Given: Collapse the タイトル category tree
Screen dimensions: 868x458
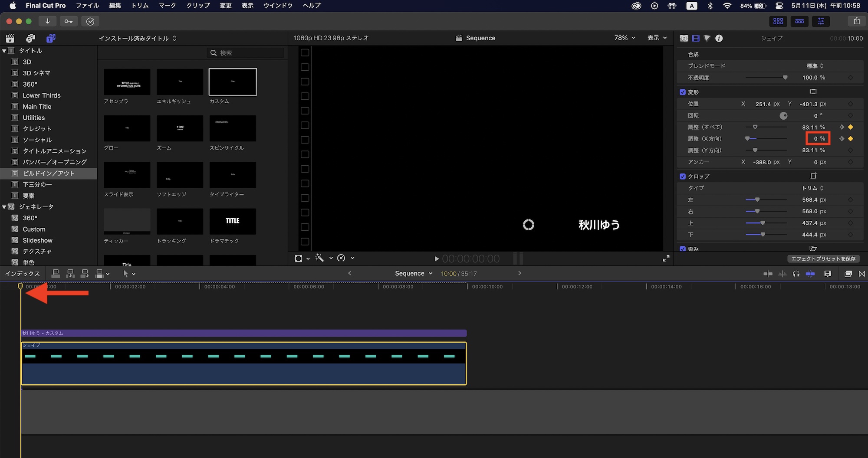Looking at the screenshot, I should 4,51.
